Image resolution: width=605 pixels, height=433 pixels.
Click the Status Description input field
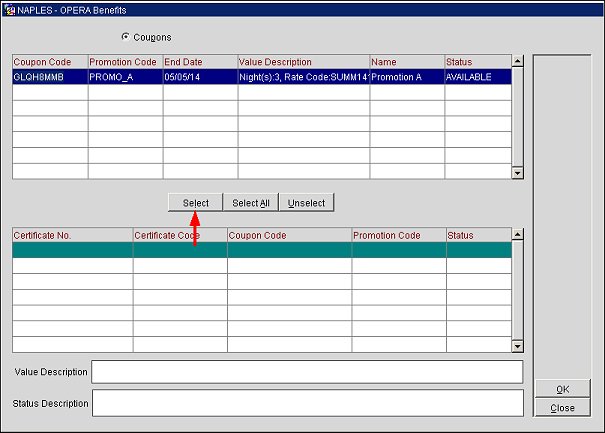[307, 404]
